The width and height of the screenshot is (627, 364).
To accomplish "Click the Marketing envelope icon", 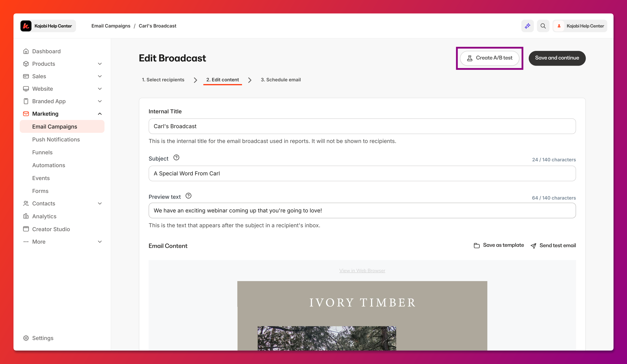I will click(26, 114).
